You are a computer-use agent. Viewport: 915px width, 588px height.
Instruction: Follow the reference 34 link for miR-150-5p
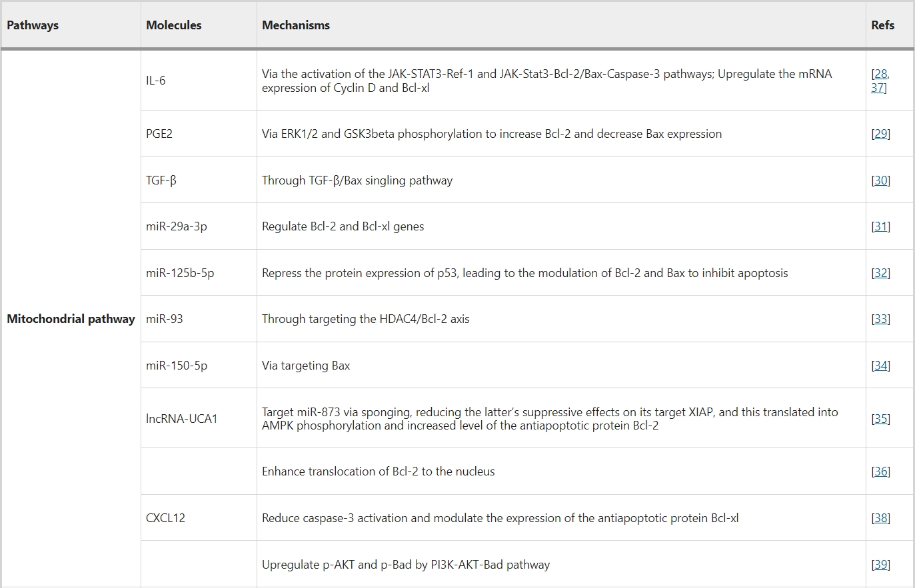click(880, 366)
